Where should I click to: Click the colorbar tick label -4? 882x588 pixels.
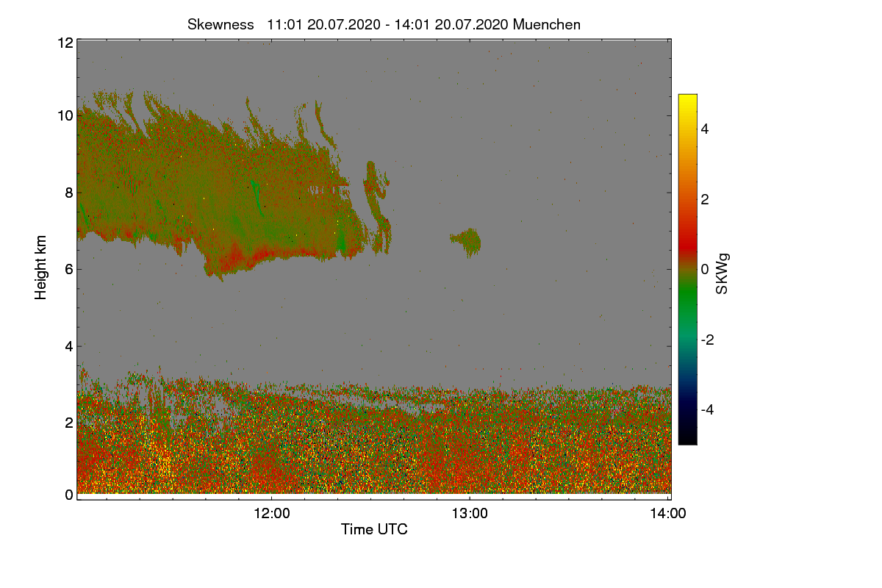pos(706,409)
